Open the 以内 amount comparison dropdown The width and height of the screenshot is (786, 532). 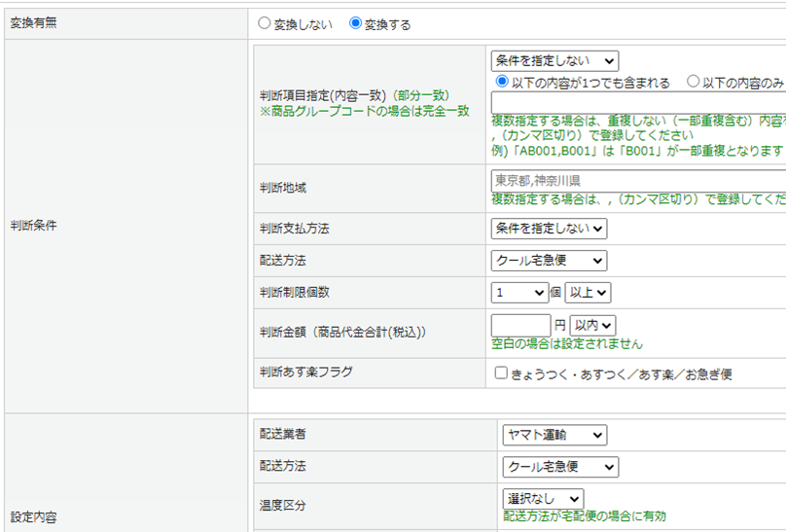click(593, 326)
